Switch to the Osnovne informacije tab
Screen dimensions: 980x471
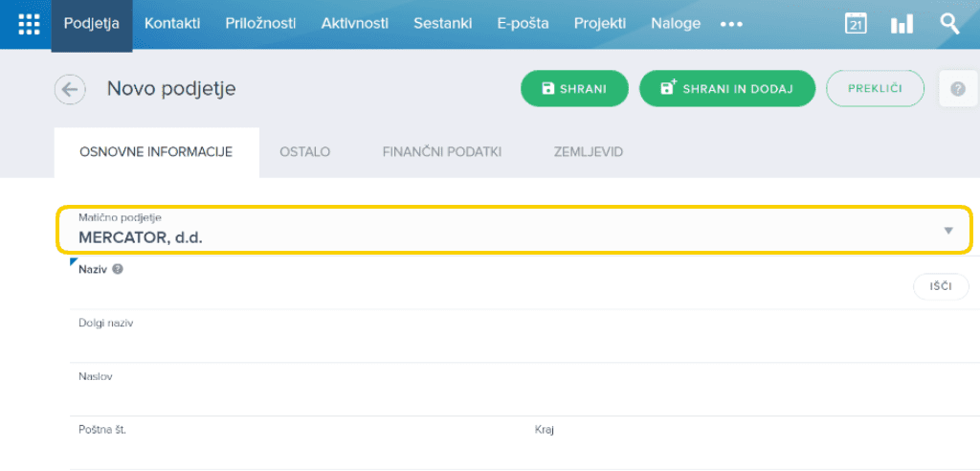click(156, 152)
